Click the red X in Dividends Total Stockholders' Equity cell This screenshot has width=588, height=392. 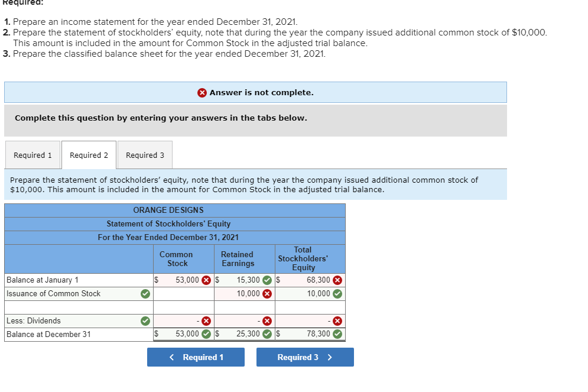(337, 320)
